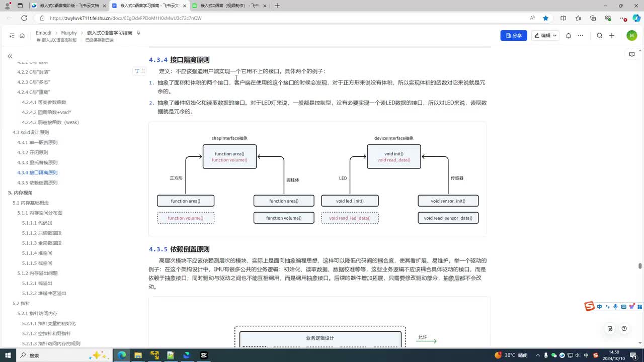Switch to 嵌入式C语言高阶版 browser tab
Image resolution: width=644 pixels, height=362 pixels.
[68, 6]
